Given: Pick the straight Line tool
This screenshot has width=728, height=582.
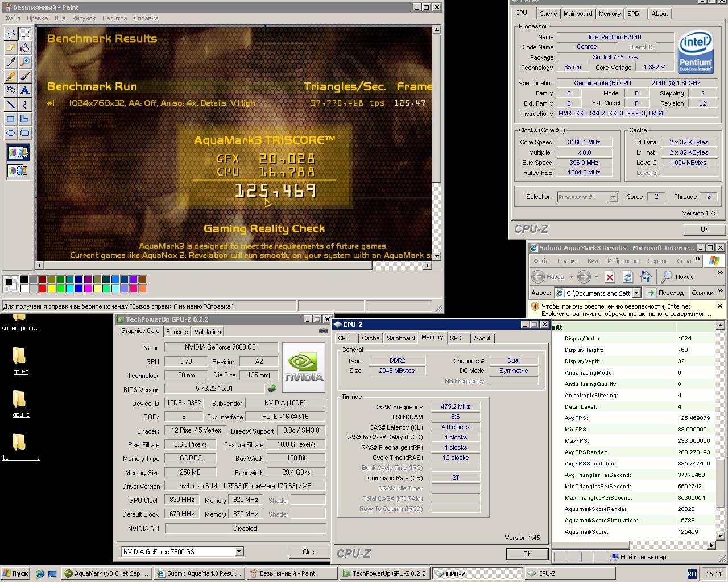Looking at the screenshot, I should pyautogui.click(x=11, y=105).
